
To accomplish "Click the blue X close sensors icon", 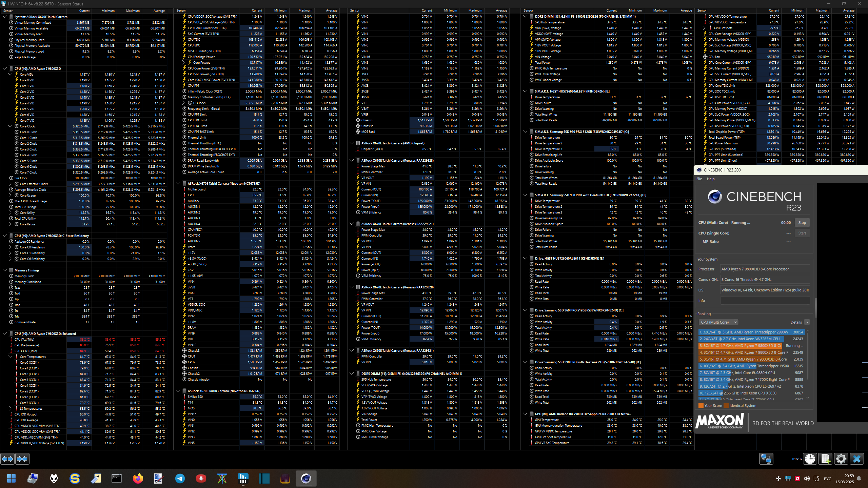I will click(857, 459).
